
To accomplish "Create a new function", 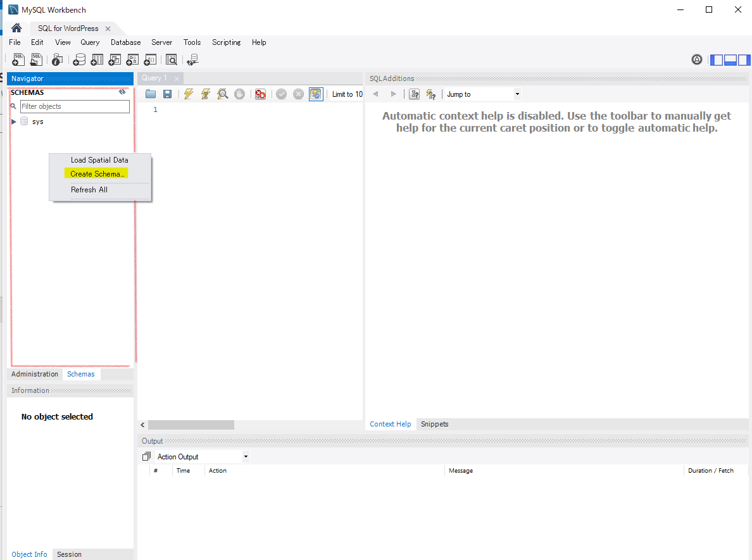I will click(x=150, y=59).
